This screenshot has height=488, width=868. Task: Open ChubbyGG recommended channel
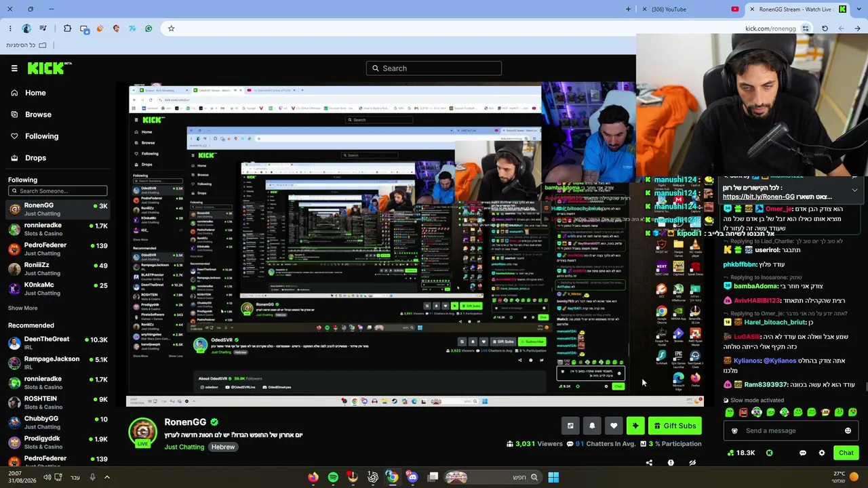point(58,422)
